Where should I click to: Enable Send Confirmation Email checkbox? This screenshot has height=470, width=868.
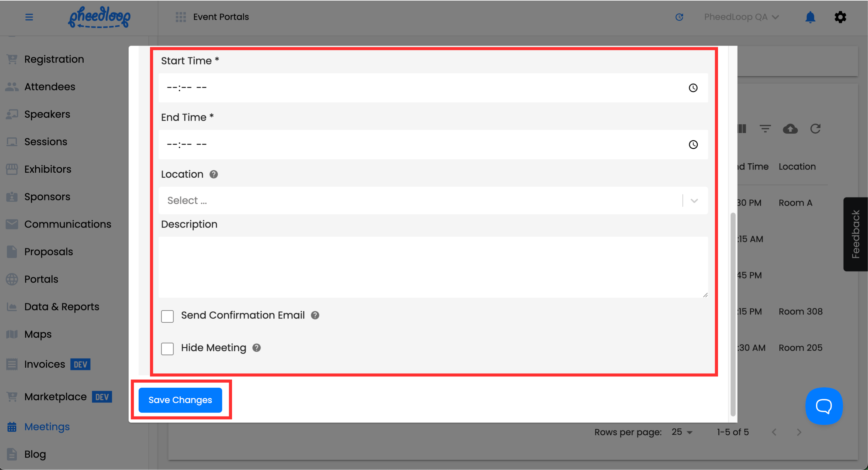coord(167,316)
